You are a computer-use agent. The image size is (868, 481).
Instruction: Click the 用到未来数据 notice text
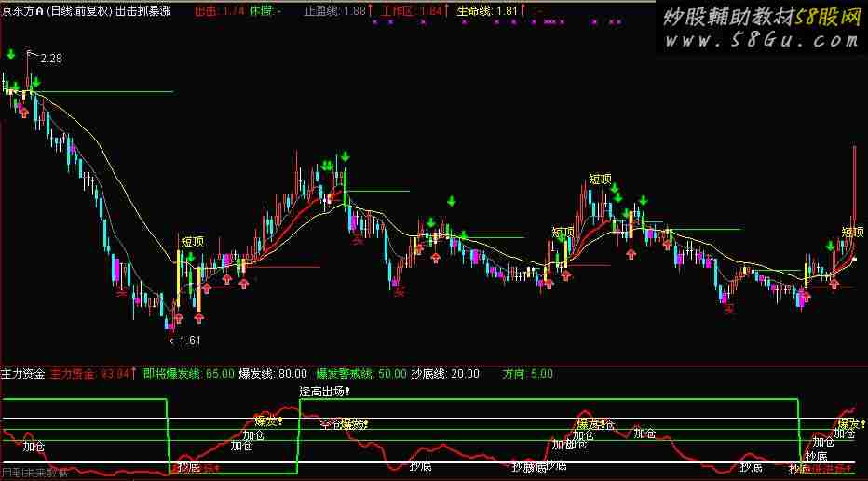pos(34,473)
